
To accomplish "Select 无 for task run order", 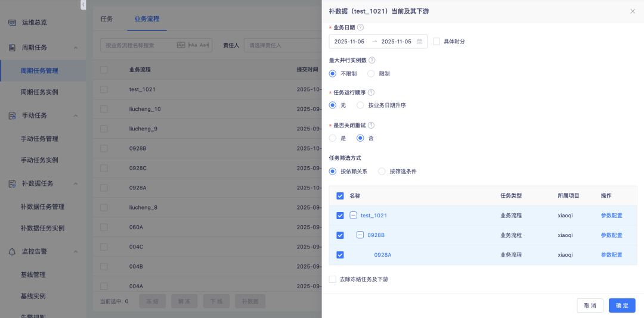I will coord(333,105).
